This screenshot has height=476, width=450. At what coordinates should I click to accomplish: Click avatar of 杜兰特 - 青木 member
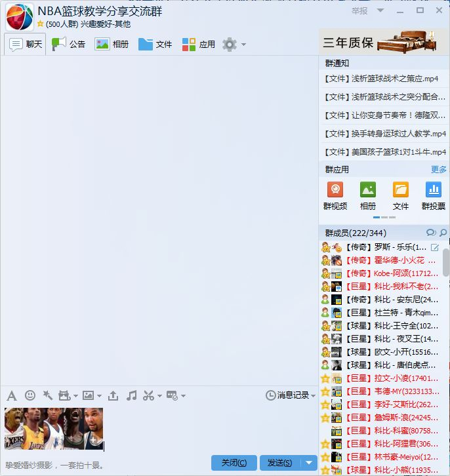point(337,313)
